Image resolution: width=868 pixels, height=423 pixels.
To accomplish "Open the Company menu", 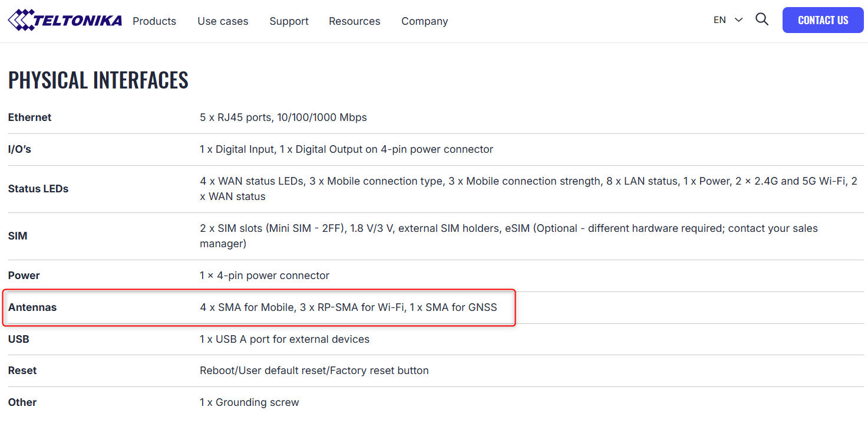I will (425, 21).
